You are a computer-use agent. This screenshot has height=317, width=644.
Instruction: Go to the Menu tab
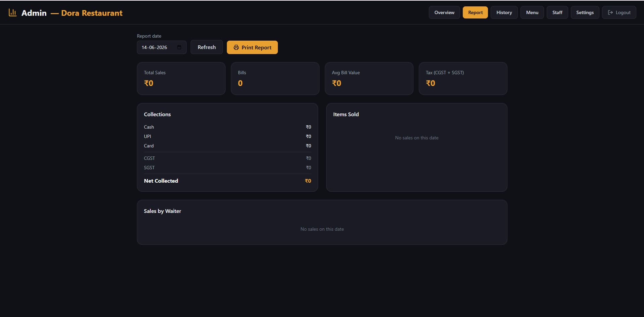(x=532, y=12)
